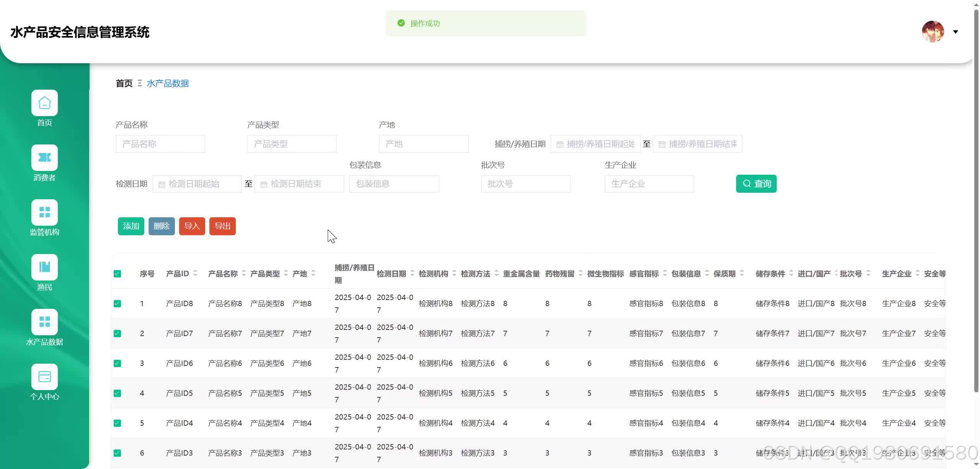
Task: Click the red 导出 button
Action: (x=222, y=226)
